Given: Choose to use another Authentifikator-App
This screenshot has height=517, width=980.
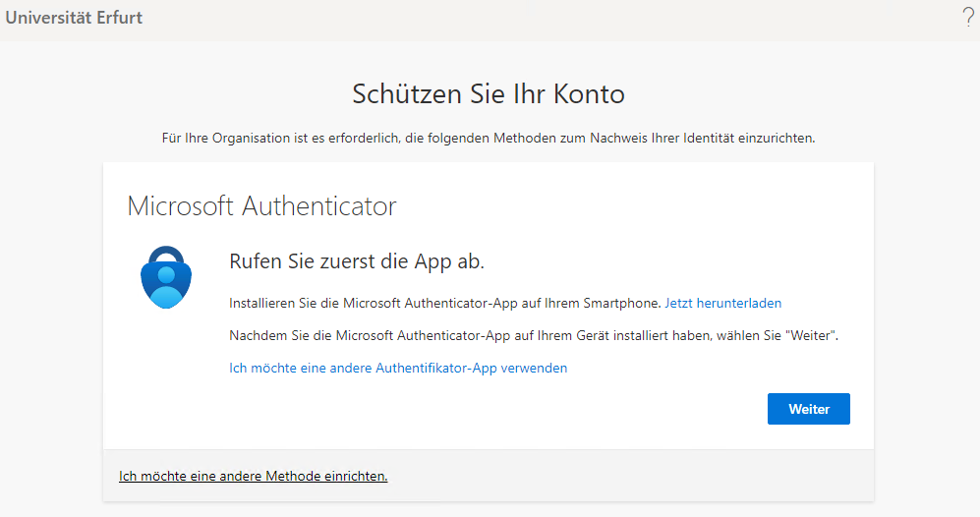Looking at the screenshot, I should click(x=398, y=368).
